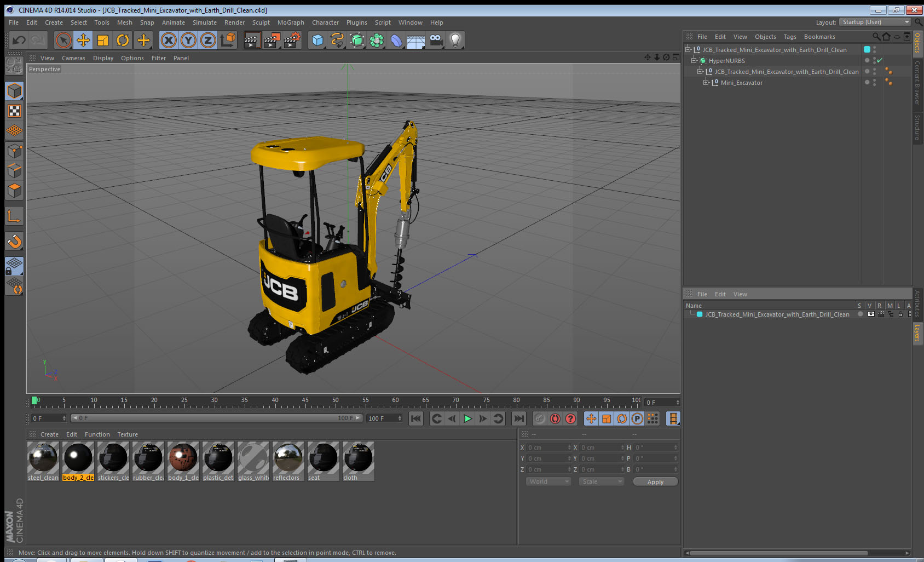
Task: Click the search icon in Object Manager
Action: click(876, 37)
